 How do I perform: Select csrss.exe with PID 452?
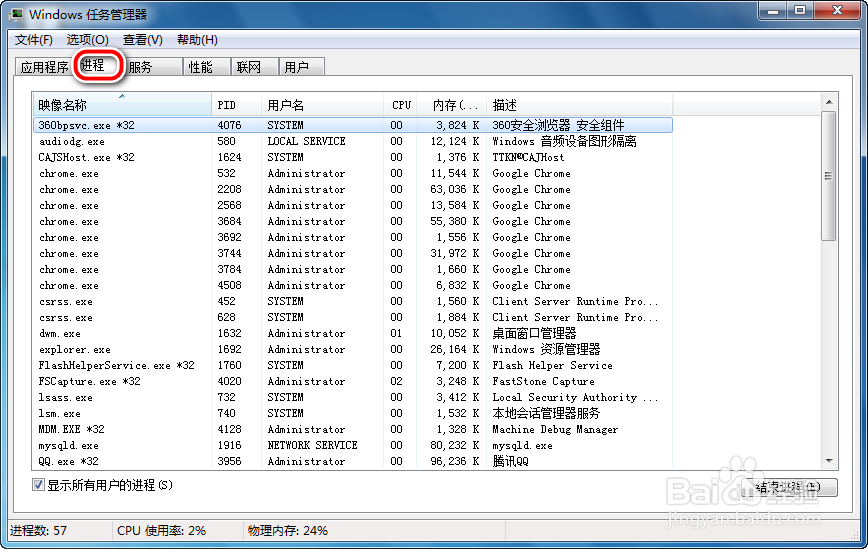point(353,302)
